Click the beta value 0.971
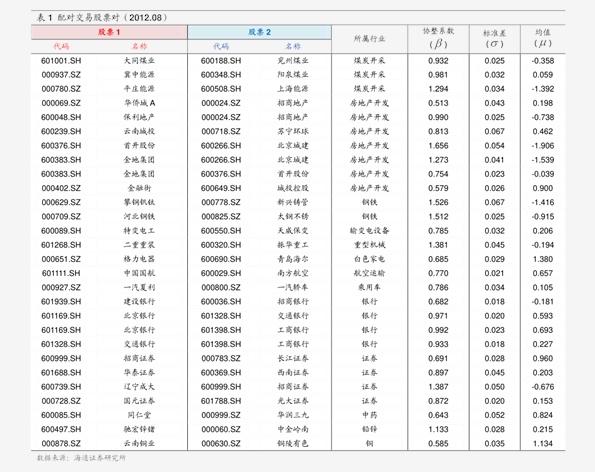 438,316
